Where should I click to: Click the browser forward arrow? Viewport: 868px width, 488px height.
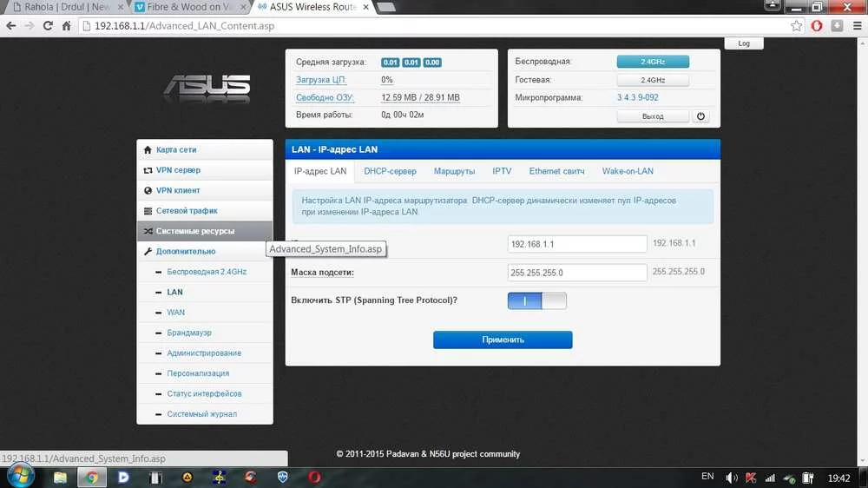(30, 25)
